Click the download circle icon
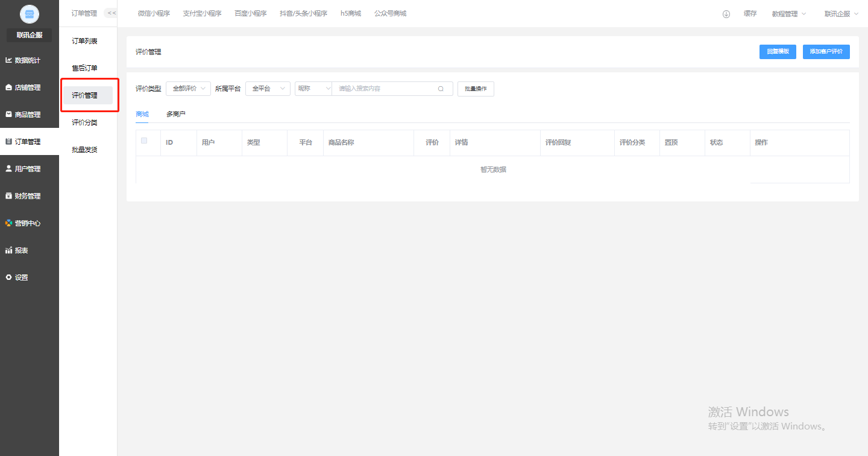 [x=726, y=14]
